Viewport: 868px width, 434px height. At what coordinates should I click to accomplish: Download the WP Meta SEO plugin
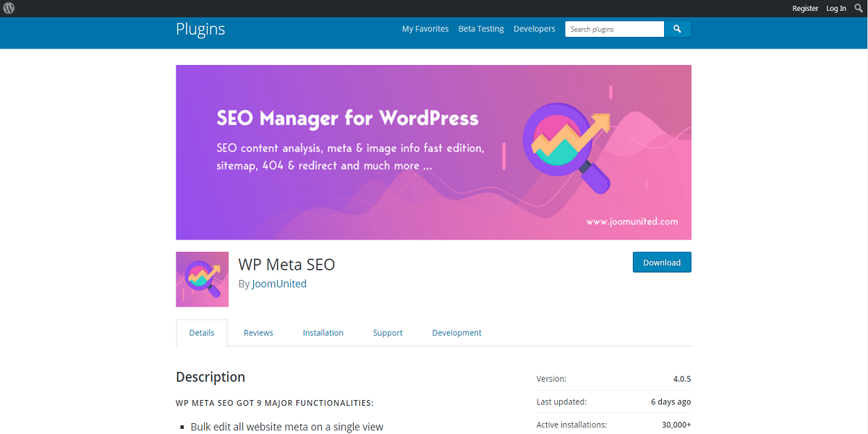662,262
